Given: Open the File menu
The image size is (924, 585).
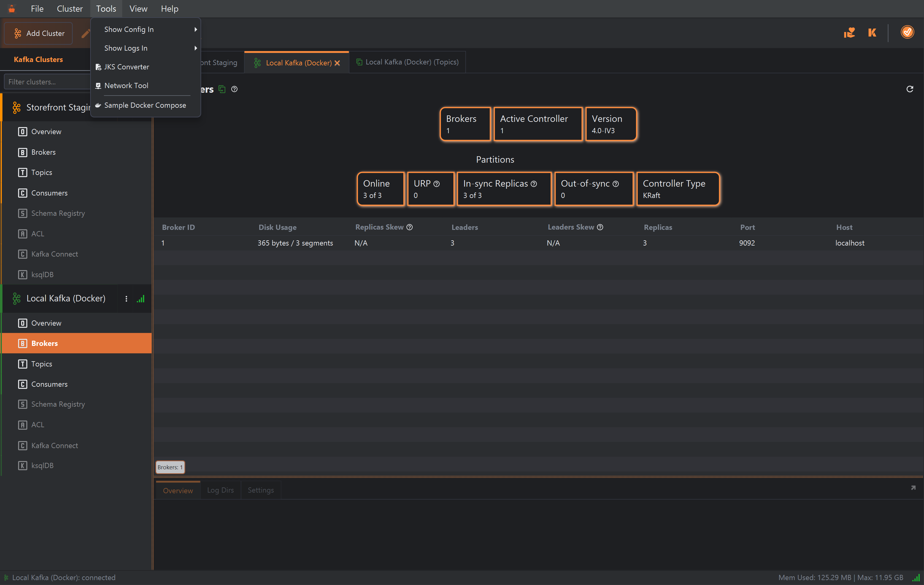Looking at the screenshot, I should (37, 9).
